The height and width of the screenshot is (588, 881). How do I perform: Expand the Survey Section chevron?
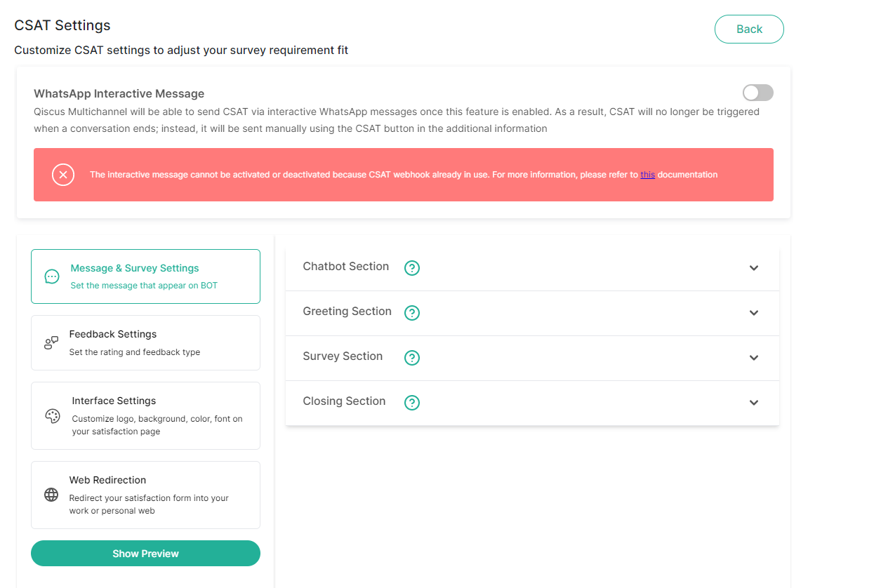click(754, 358)
